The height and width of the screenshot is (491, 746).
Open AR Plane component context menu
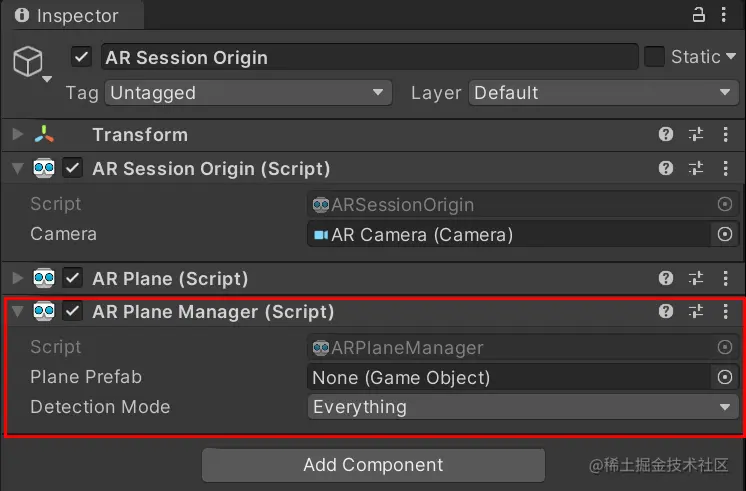[x=725, y=278]
